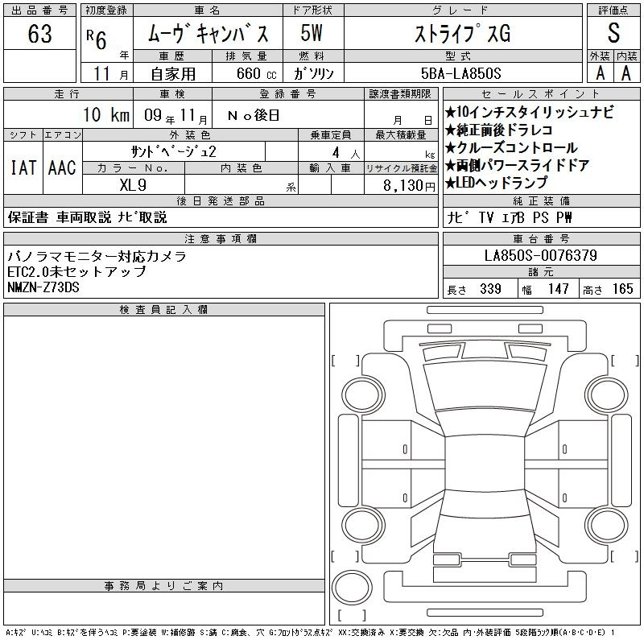The width and height of the screenshot is (644, 644).
Task: Click the "譲渡書類期限" header
Action: click(x=400, y=94)
